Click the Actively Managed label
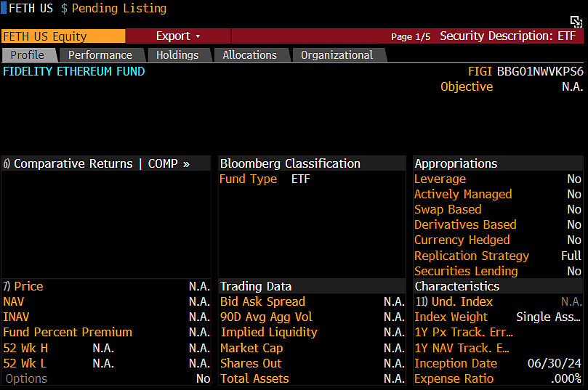The width and height of the screenshot is (588, 390). click(463, 194)
